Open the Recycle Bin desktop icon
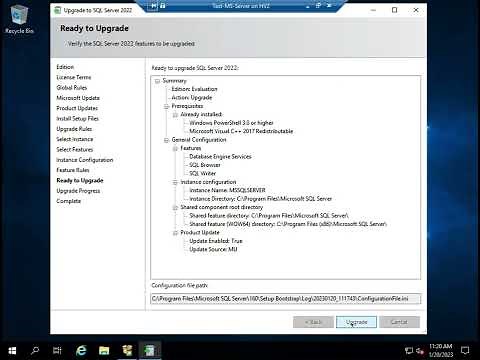480x360 pixels. [19, 20]
